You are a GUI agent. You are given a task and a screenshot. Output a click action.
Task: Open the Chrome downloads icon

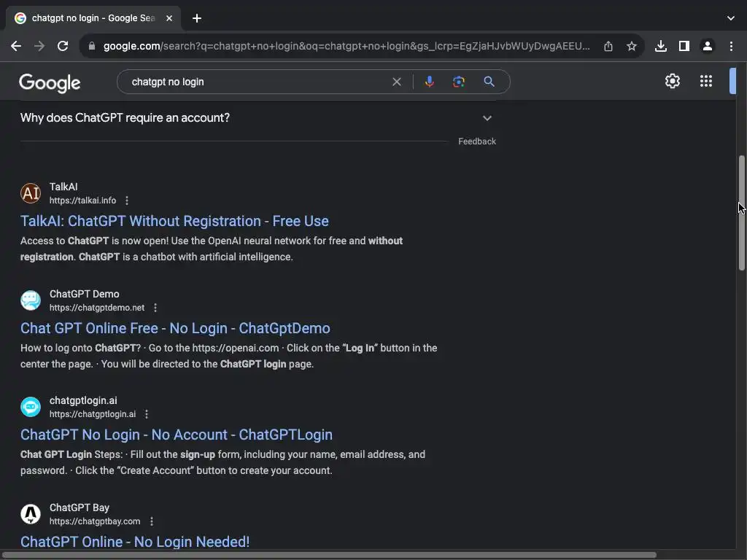pos(660,46)
